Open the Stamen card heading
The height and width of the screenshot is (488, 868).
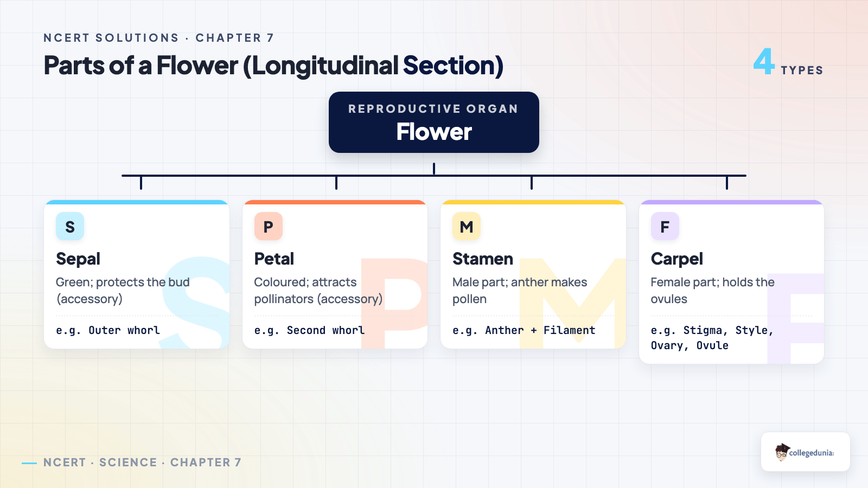pos(483,259)
